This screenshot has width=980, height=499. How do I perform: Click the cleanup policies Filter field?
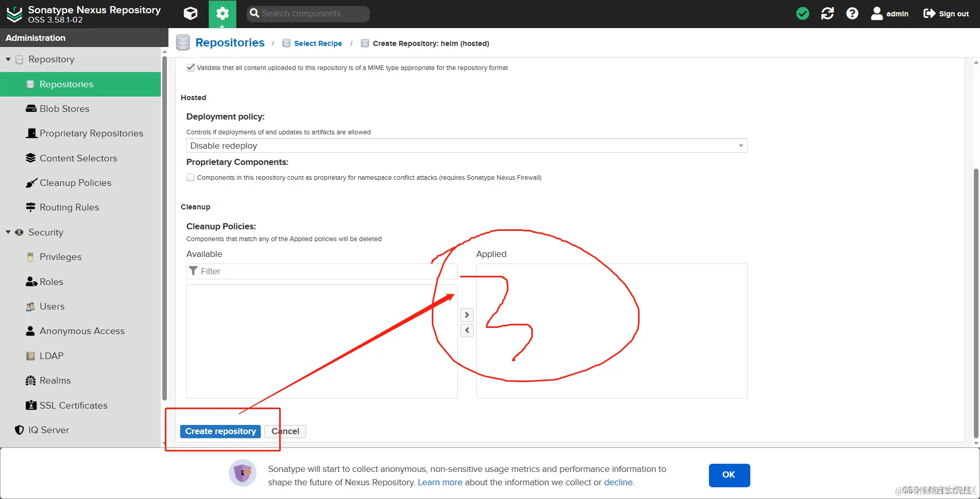(x=322, y=271)
